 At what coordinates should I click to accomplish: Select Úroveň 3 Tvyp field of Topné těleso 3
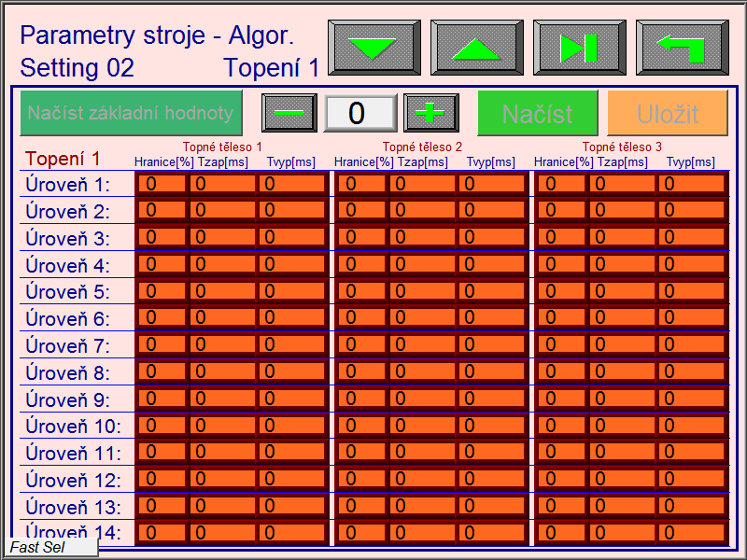(692, 238)
